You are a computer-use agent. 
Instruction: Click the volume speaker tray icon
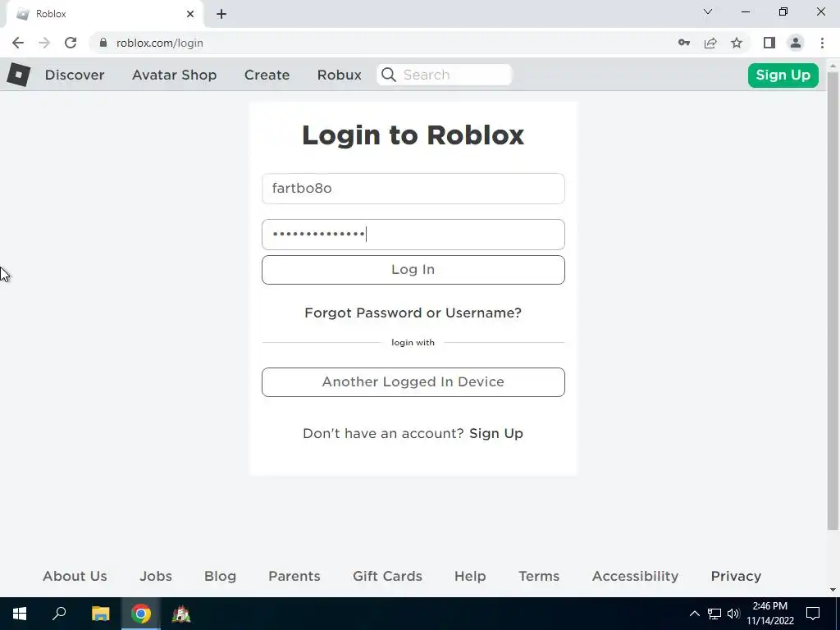point(733,614)
